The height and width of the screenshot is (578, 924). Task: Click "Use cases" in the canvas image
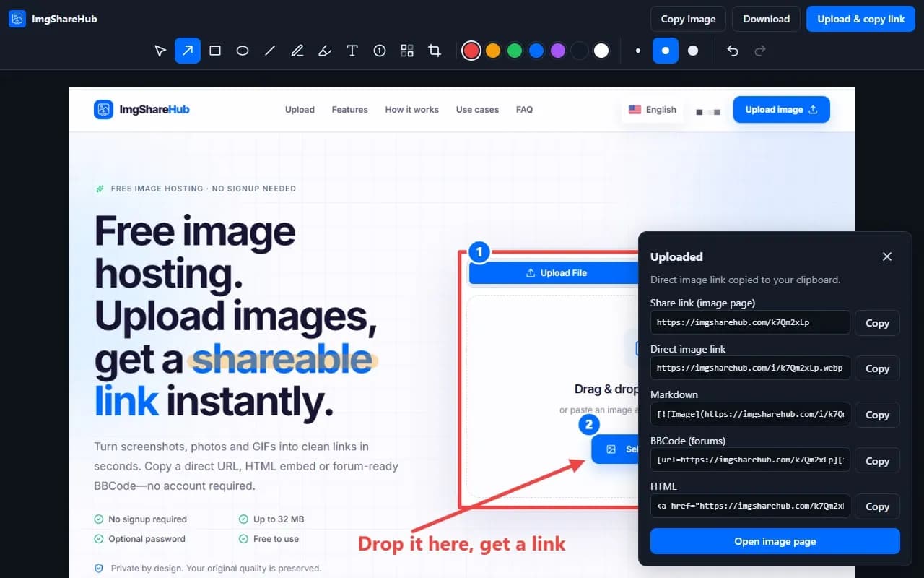(x=477, y=110)
